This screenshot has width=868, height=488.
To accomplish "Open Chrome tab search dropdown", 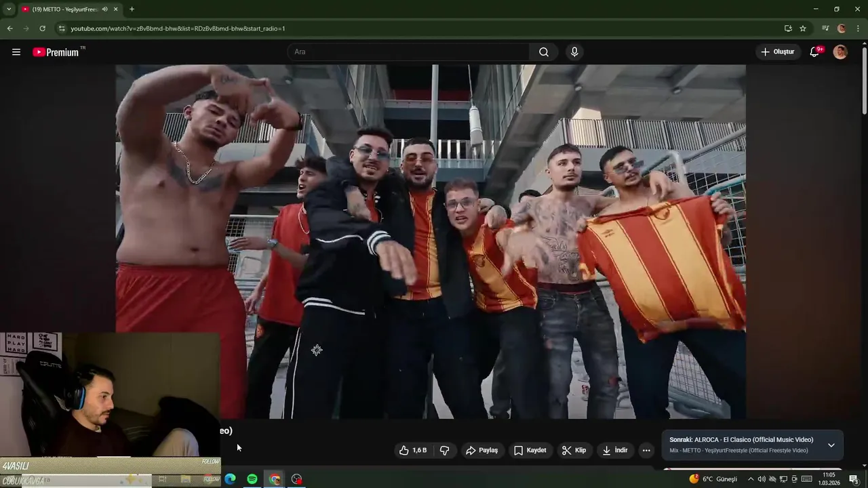I will pyautogui.click(x=8, y=9).
